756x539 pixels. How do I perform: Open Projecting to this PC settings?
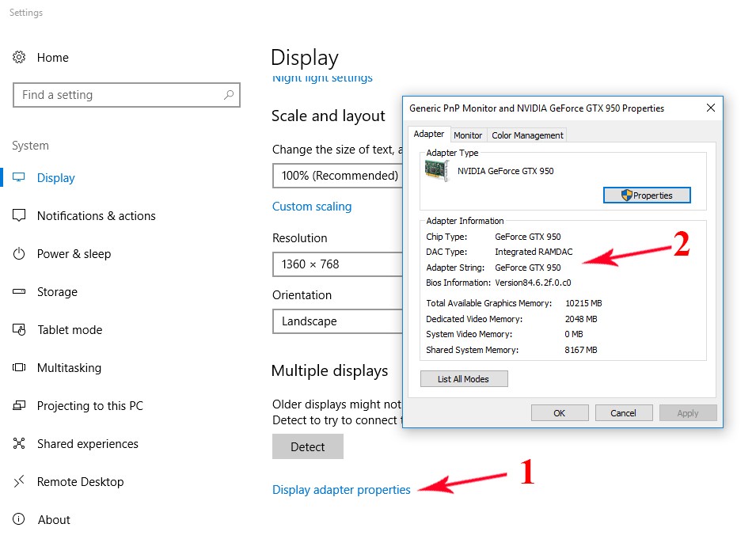tap(90, 406)
